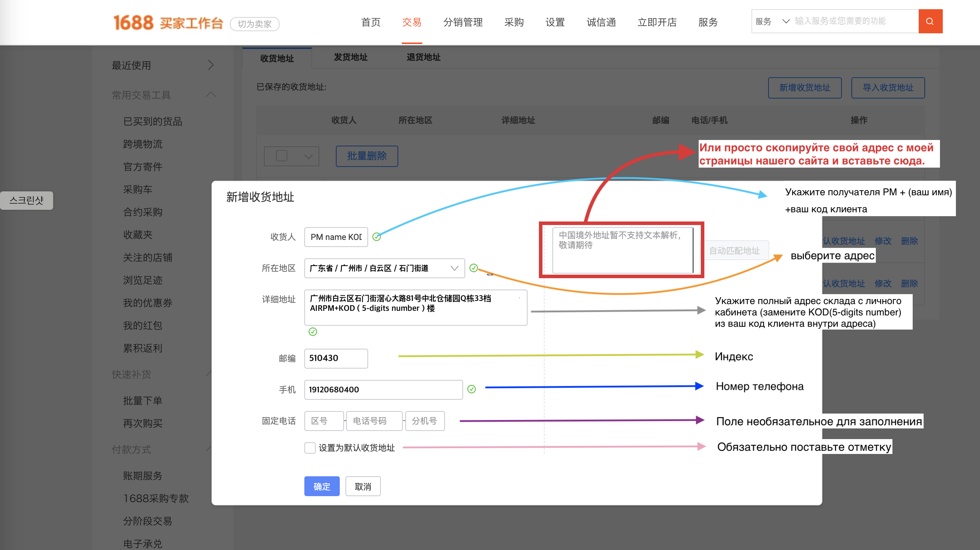Expand the 最近使用 sidebar arrow
980x550 pixels.
[x=211, y=65]
